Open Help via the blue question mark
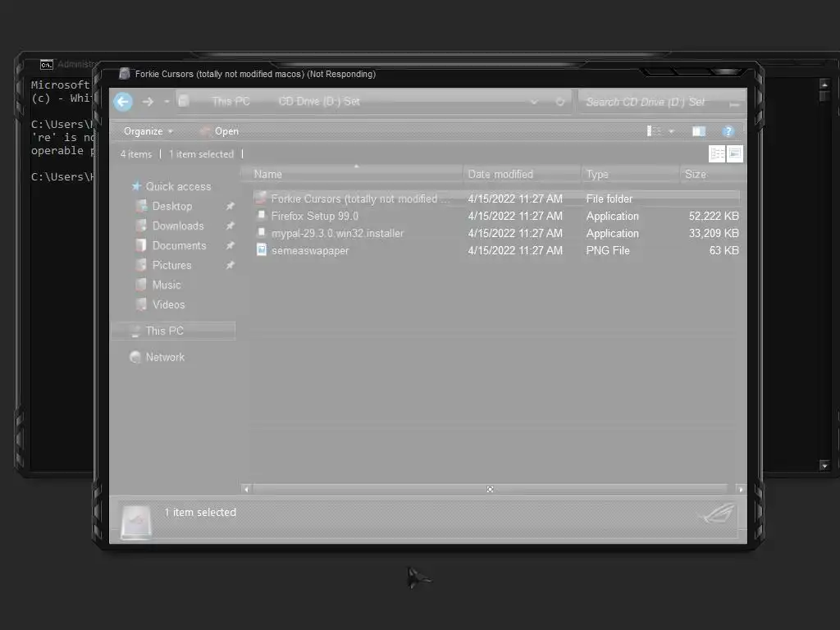This screenshot has height=630, width=840. click(x=728, y=131)
